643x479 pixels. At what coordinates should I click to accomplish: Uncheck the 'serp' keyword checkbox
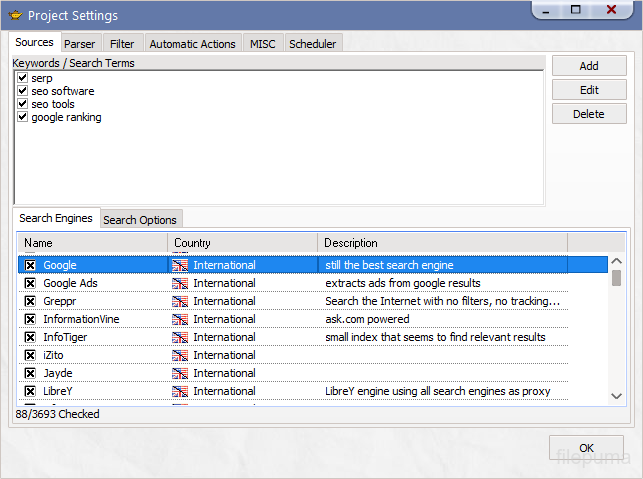(x=22, y=78)
